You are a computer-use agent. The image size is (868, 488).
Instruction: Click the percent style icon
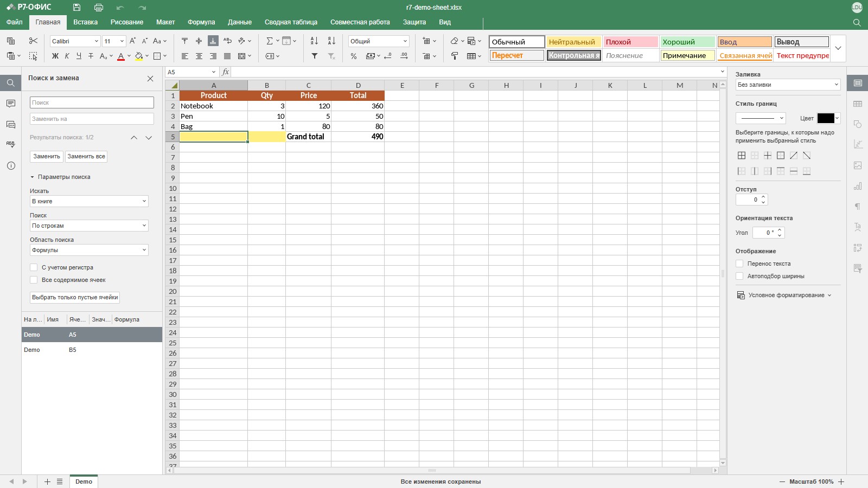coord(354,56)
